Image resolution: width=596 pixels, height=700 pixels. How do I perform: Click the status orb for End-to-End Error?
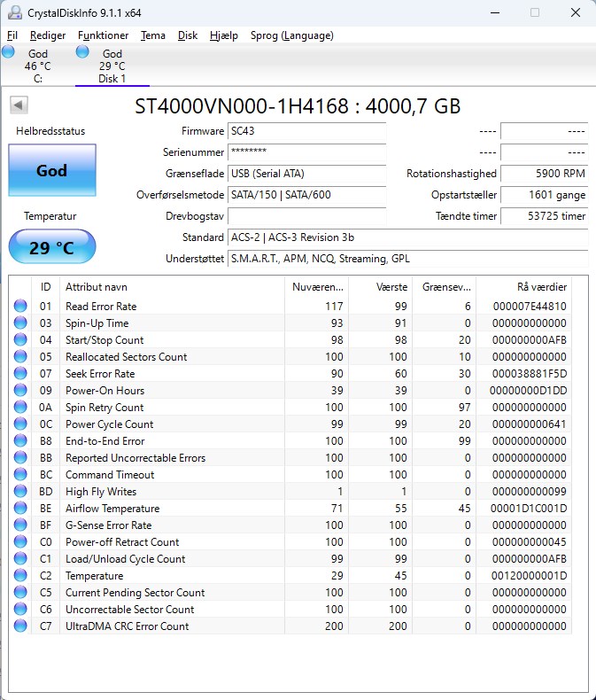(x=20, y=440)
